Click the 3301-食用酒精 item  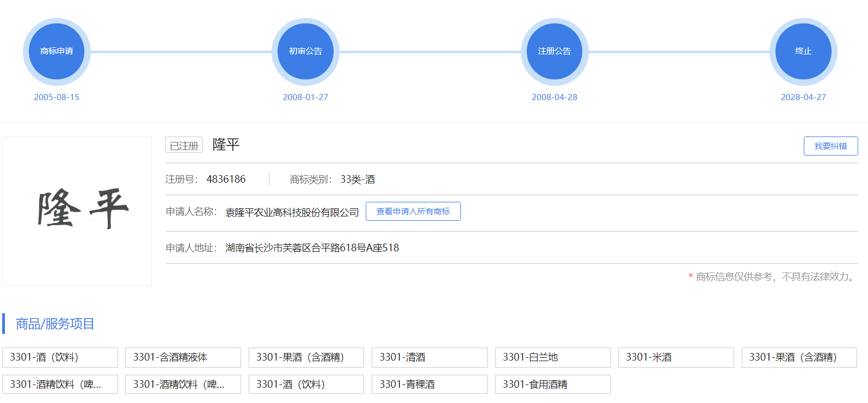(552, 385)
